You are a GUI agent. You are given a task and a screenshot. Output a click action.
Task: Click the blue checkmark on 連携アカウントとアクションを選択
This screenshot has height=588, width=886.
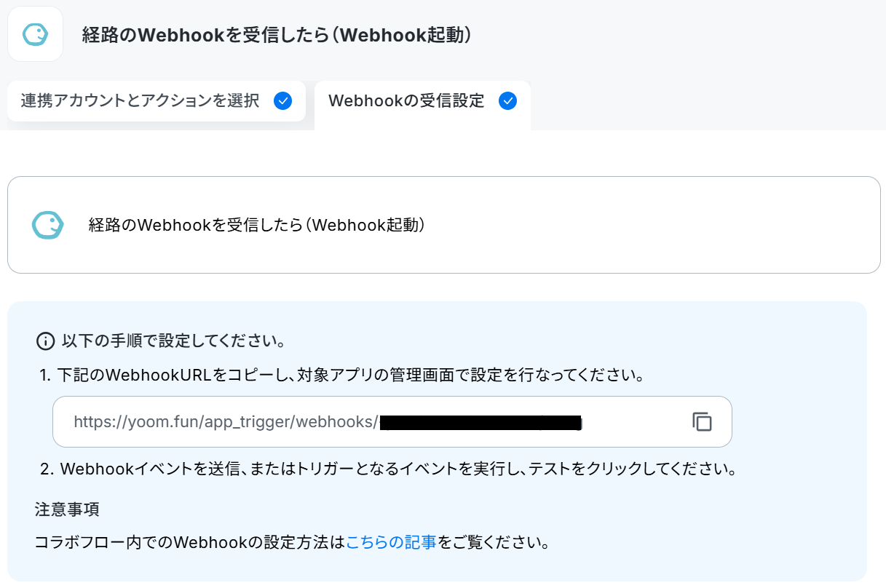click(282, 101)
